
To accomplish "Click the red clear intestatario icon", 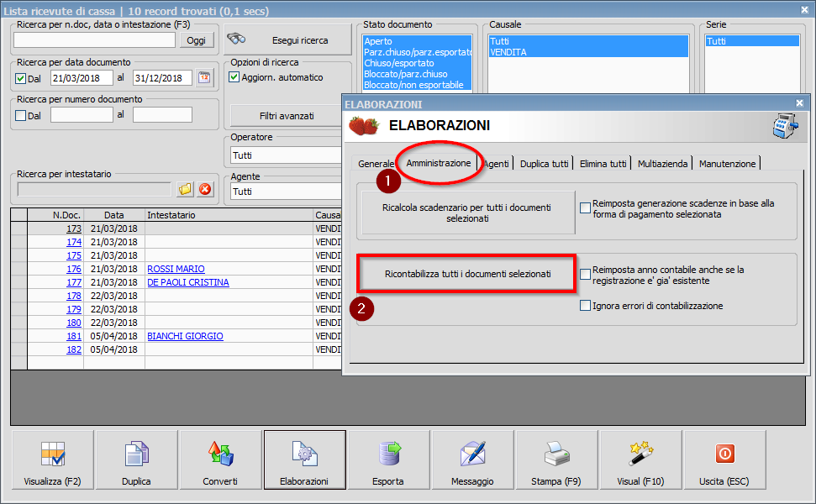I will point(204,190).
